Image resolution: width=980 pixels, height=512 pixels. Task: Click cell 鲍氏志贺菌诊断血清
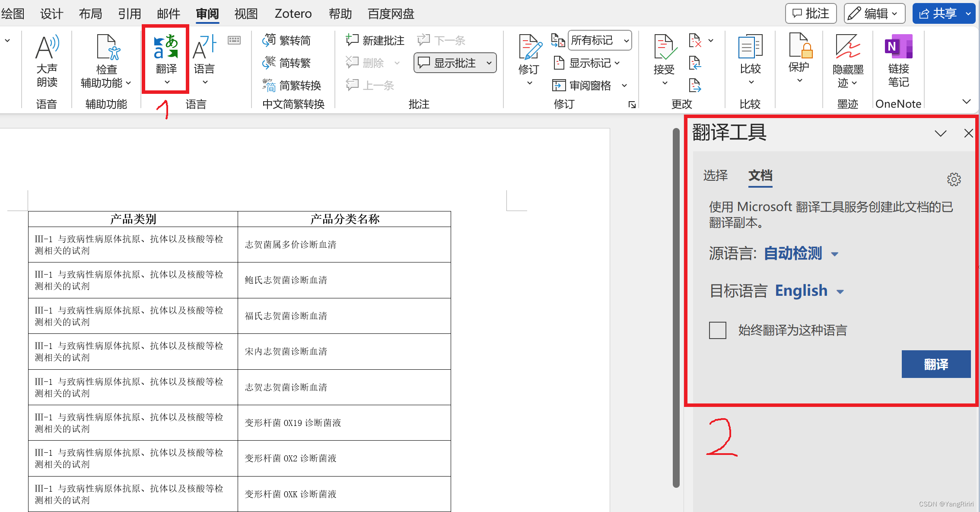[x=344, y=280]
